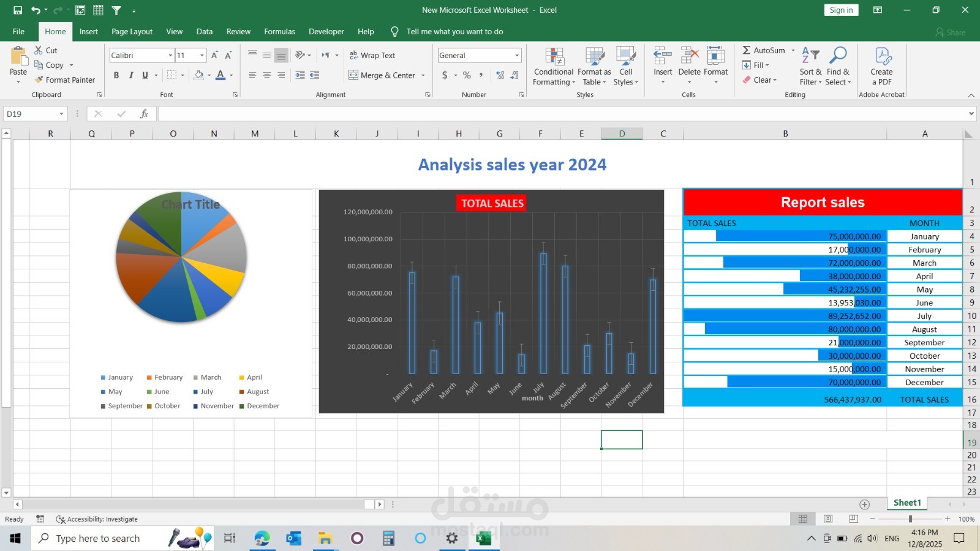Open the font name dropdown
The height and width of the screenshot is (551, 980).
coord(170,56)
